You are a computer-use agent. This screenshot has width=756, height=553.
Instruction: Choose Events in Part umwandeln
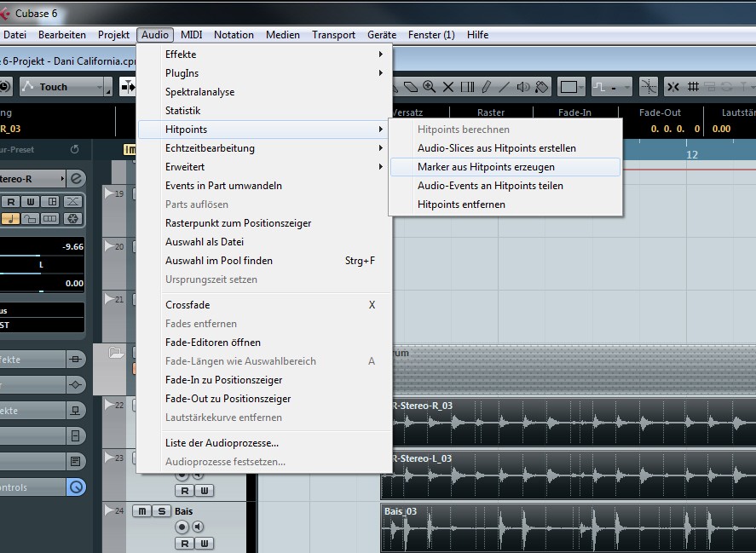[x=264, y=186]
